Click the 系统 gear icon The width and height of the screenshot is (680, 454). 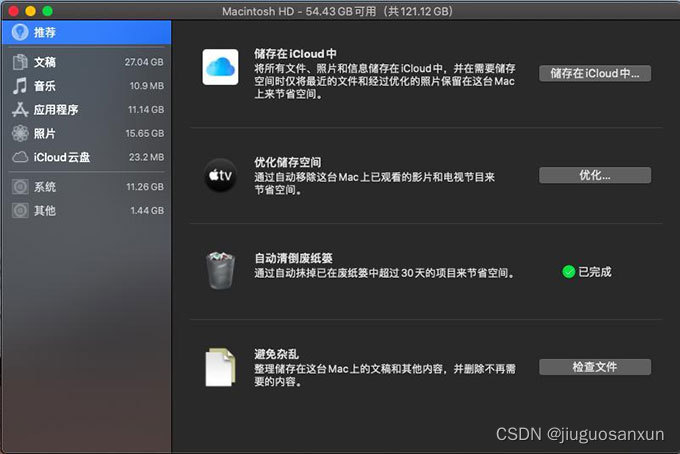coord(20,187)
